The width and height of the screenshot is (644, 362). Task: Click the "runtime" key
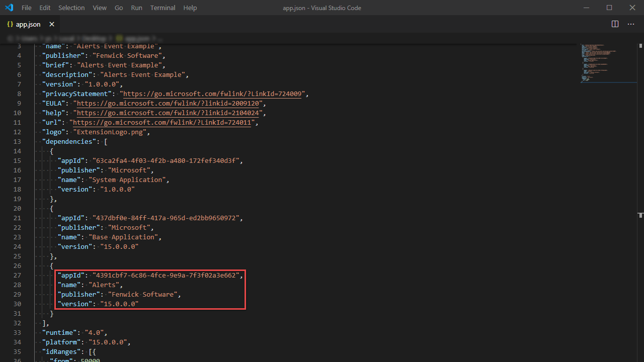59,333
